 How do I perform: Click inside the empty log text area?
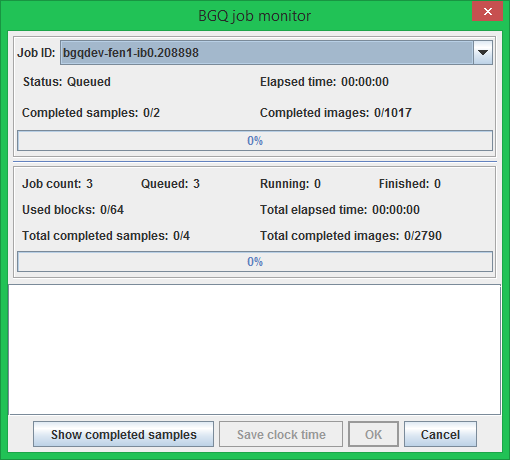point(255,349)
